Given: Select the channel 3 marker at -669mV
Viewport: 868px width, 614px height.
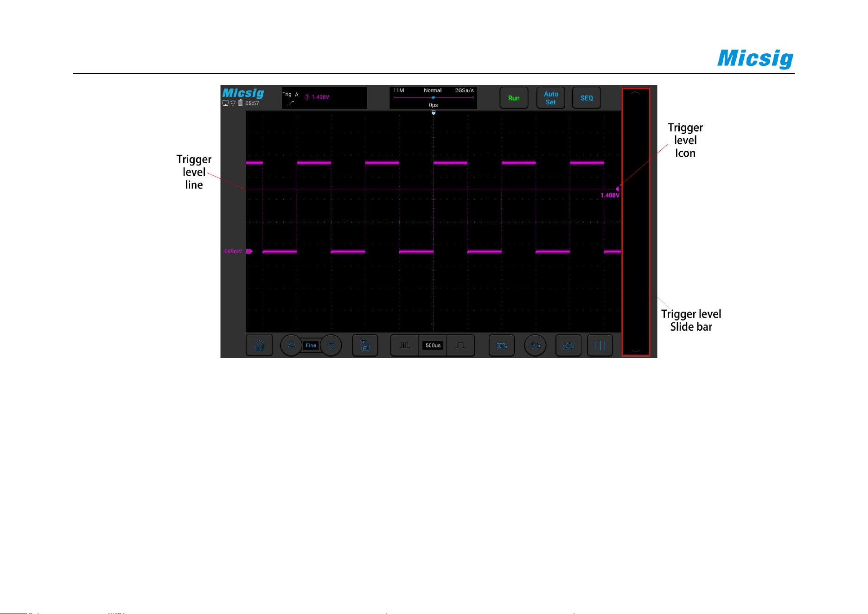Looking at the screenshot, I should click(249, 251).
